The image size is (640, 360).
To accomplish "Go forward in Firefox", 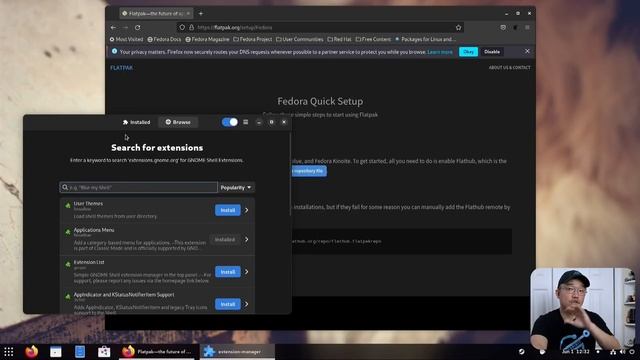I will pos(125,27).
